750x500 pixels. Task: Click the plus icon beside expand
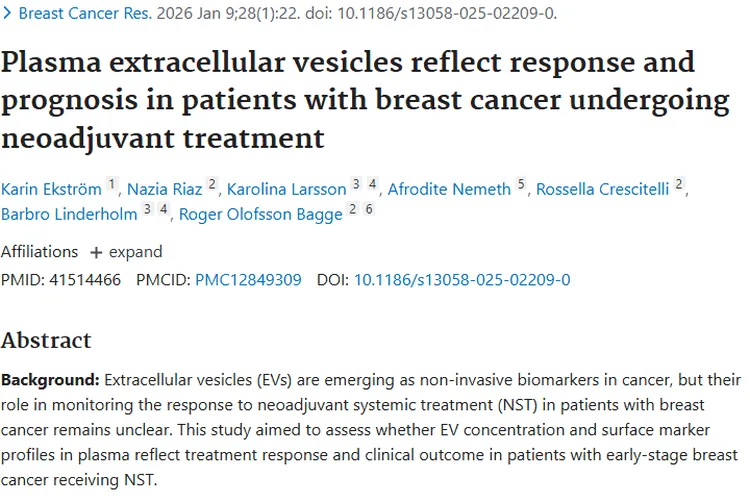tap(97, 252)
